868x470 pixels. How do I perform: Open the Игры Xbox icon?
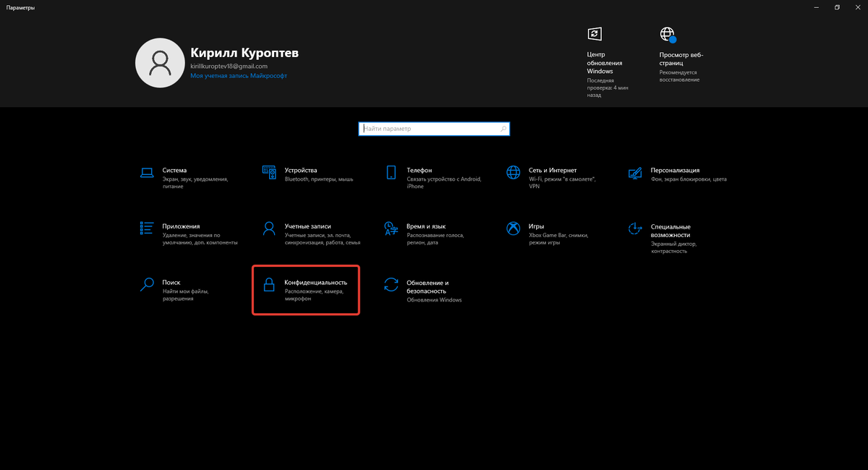pos(514,228)
